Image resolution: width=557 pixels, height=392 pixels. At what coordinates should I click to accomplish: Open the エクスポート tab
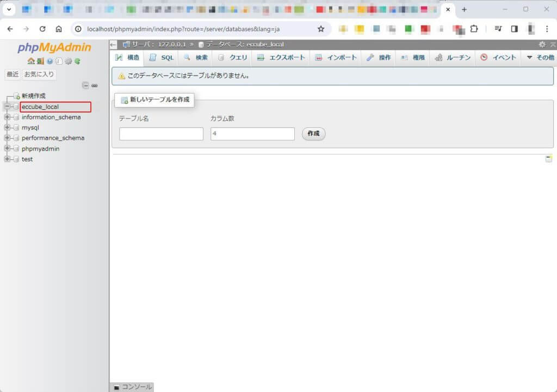[281, 58]
